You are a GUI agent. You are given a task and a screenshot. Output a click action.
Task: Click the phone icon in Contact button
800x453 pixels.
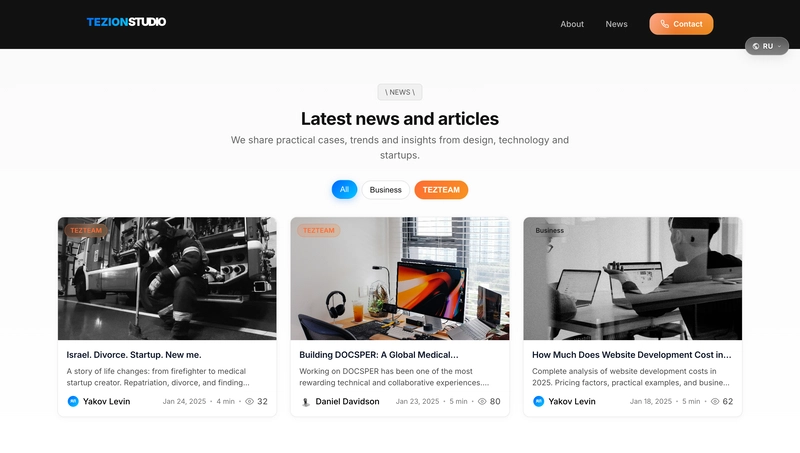(x=664, y=24)
